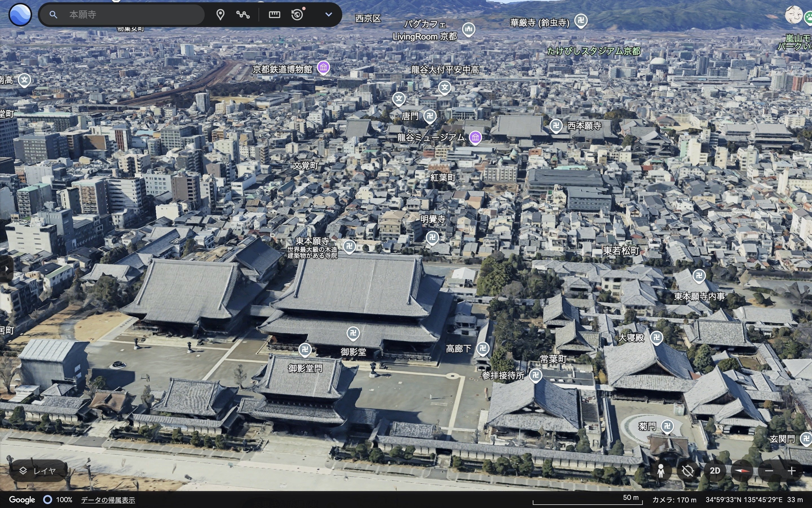This screenshot has width=812, height=508.
Task: Open the historical imagery camera tool
Action: click(x=297, y=14)
